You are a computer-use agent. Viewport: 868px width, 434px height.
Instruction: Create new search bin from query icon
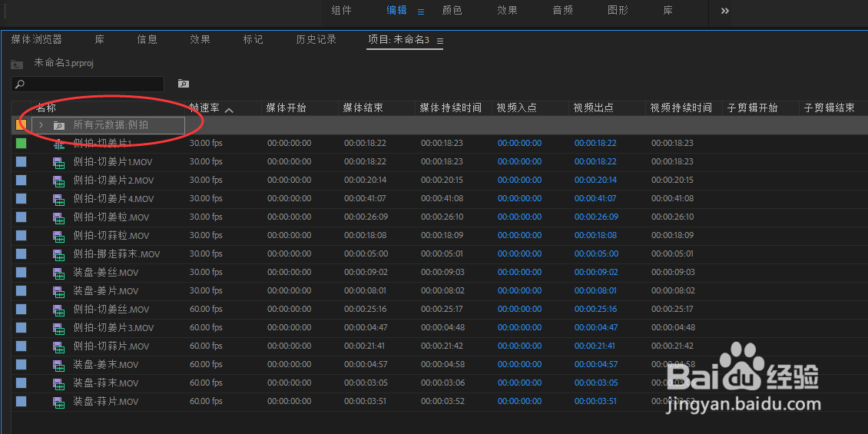pyautogui.click(x=184, y=84)
